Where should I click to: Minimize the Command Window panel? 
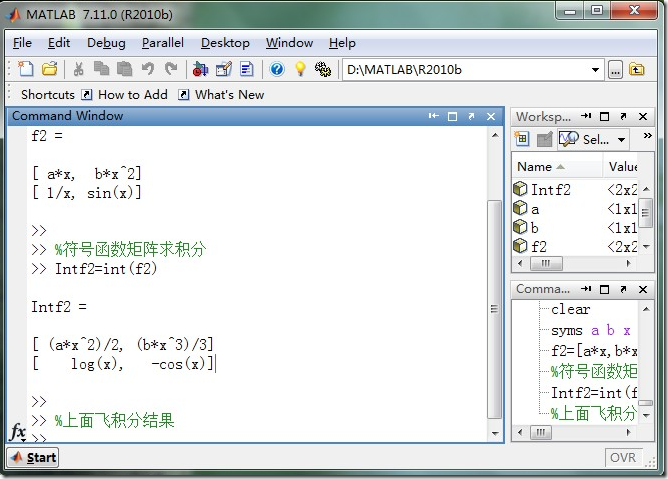[x=434, y=116]
